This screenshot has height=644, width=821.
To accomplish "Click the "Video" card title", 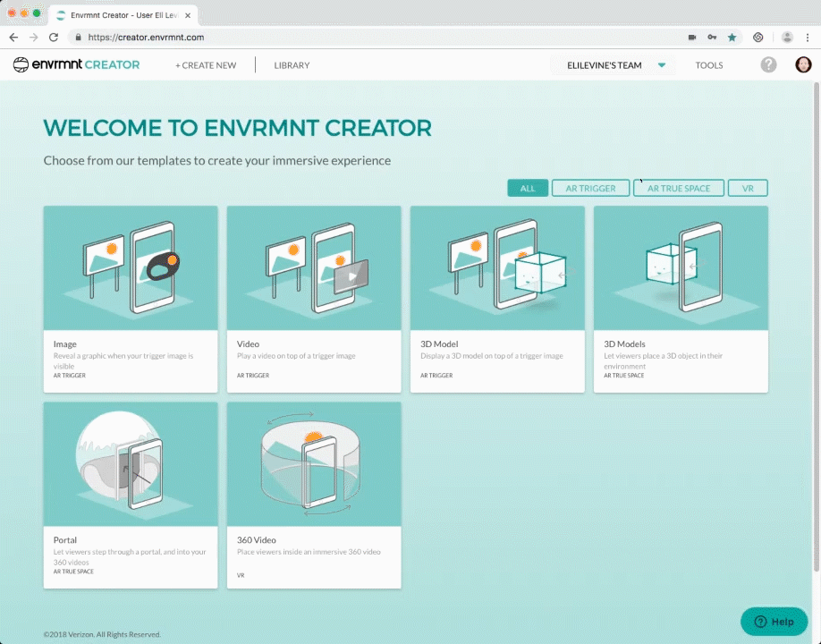I will coord(249,344).
